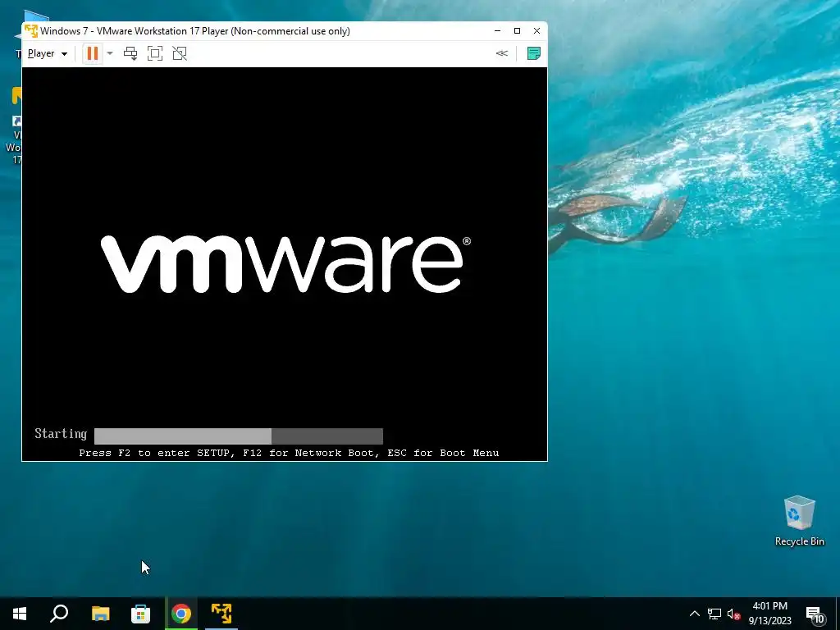
Task: Select the Recycle Bin desktop icon
Action: (x=799, y=521)
